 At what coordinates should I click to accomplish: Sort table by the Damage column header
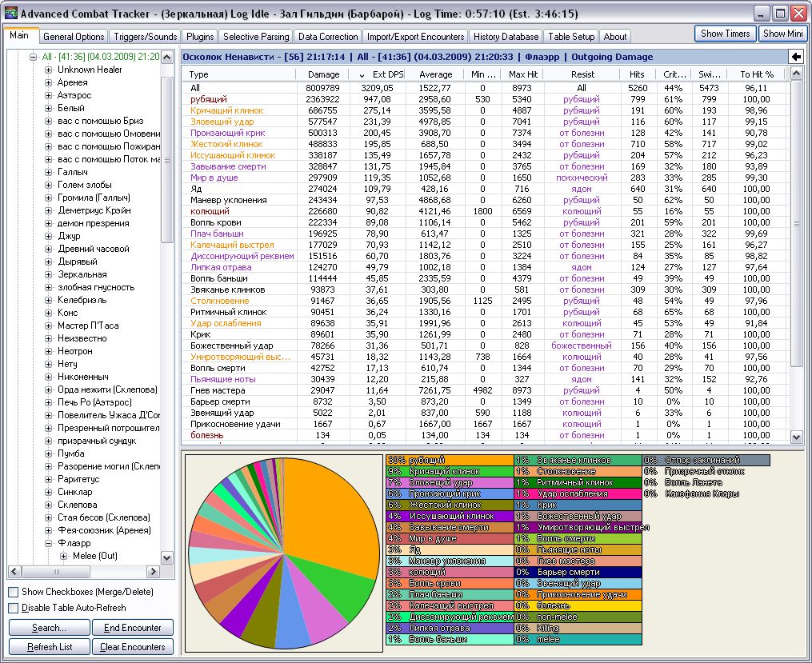[x=323, y=74]
